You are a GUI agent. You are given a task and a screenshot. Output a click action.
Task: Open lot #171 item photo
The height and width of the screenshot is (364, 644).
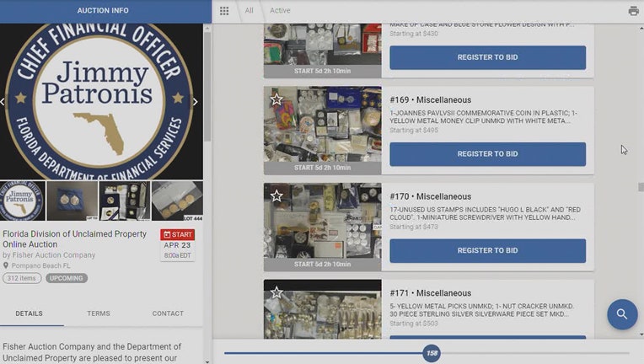pos(322,309)
